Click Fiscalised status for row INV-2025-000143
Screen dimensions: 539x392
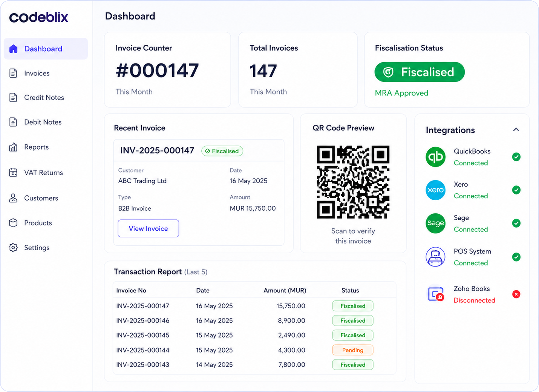353,365
